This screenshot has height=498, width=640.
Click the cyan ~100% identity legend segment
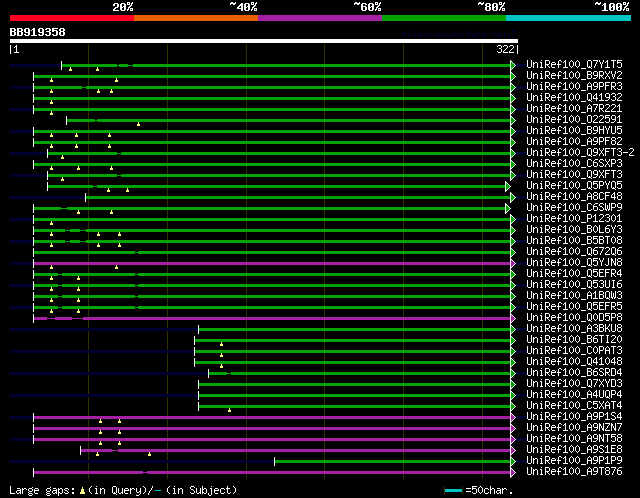[x=567, y=18]
